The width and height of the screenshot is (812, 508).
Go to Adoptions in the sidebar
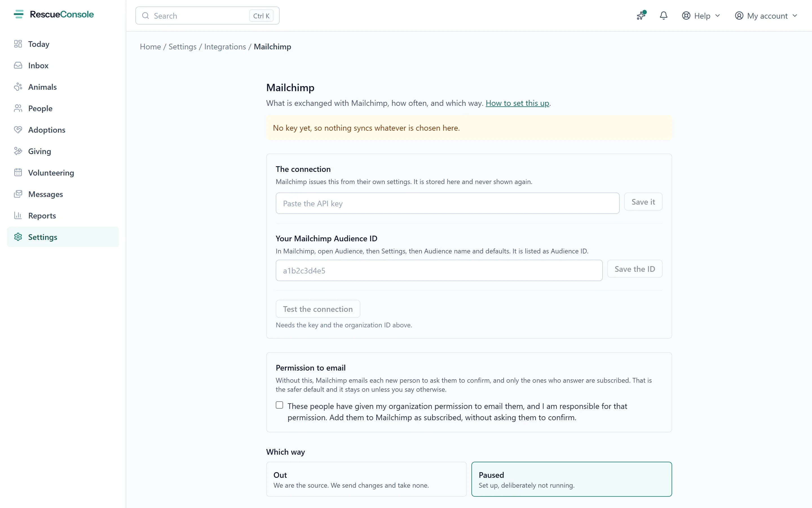point(63,130)
